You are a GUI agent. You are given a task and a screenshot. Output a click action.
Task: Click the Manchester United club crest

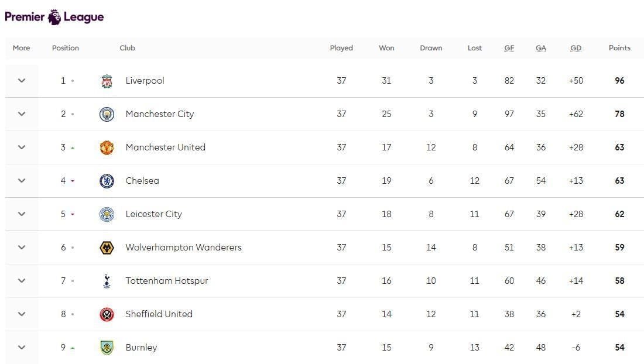click(x=107, y=147)
